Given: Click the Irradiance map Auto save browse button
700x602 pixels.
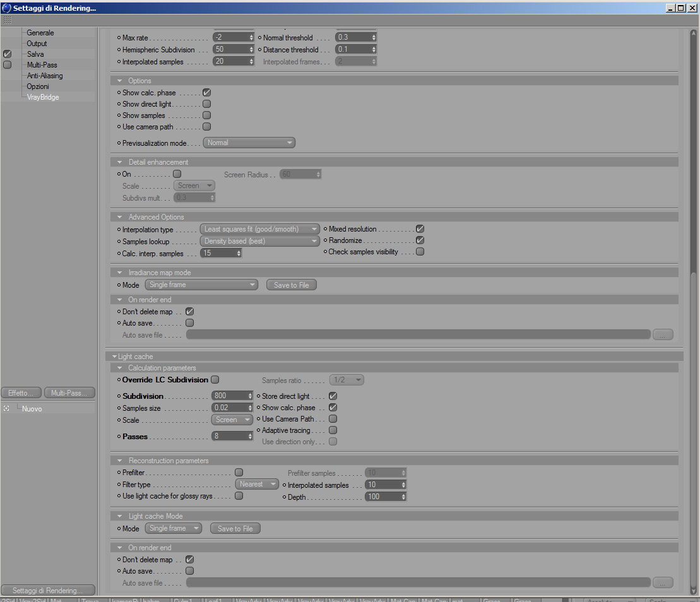Looking at the screenshot, I should [663, 334].
